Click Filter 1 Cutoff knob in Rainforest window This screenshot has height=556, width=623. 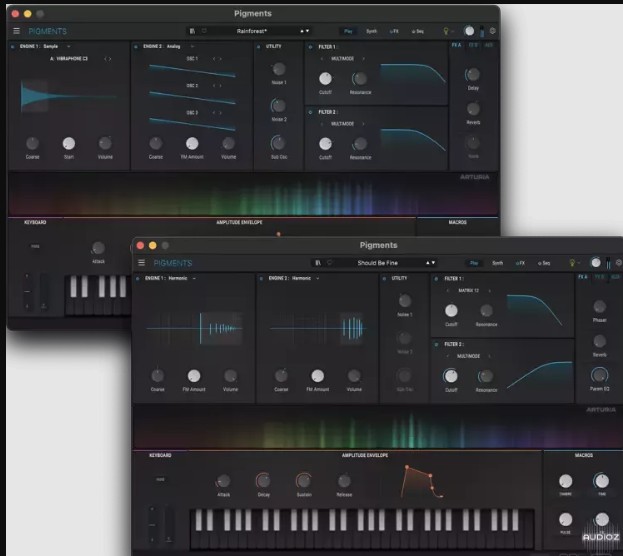(325, 79)
